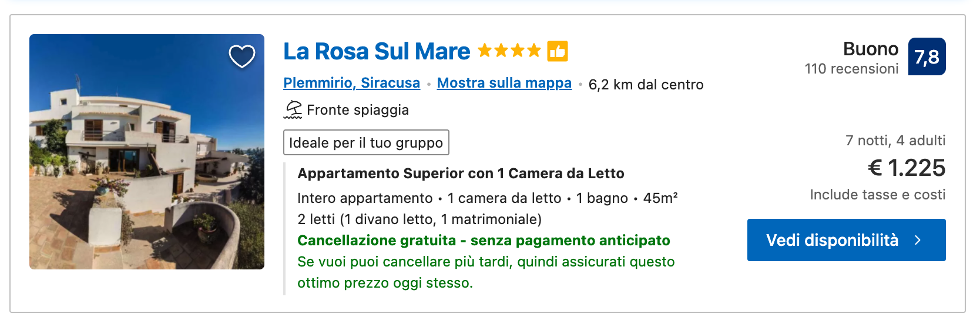Open the La Rosa Sul Mare property photo
This screenshot has height=320, width=980.
click(147, 152)
